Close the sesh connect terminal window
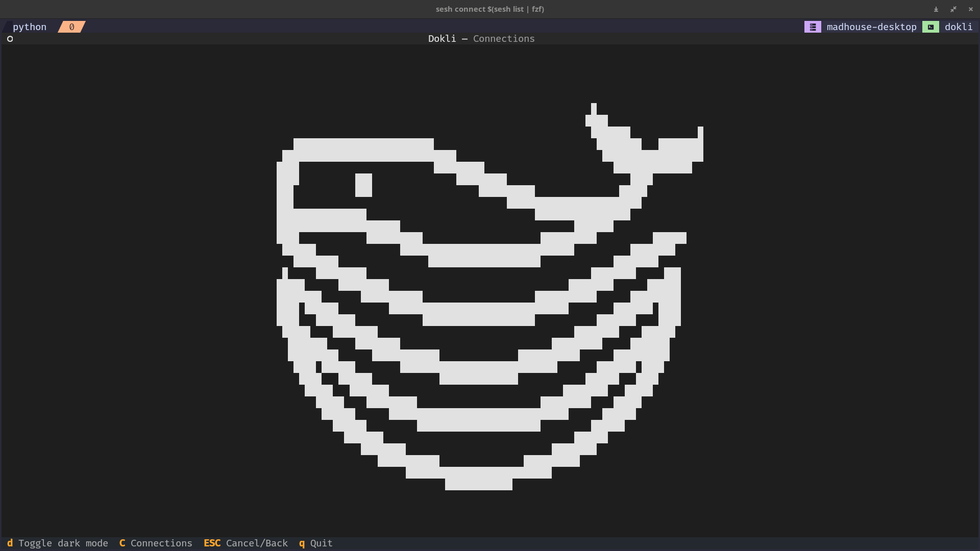This screenshot has height=551, width=980. click(971, 9)
